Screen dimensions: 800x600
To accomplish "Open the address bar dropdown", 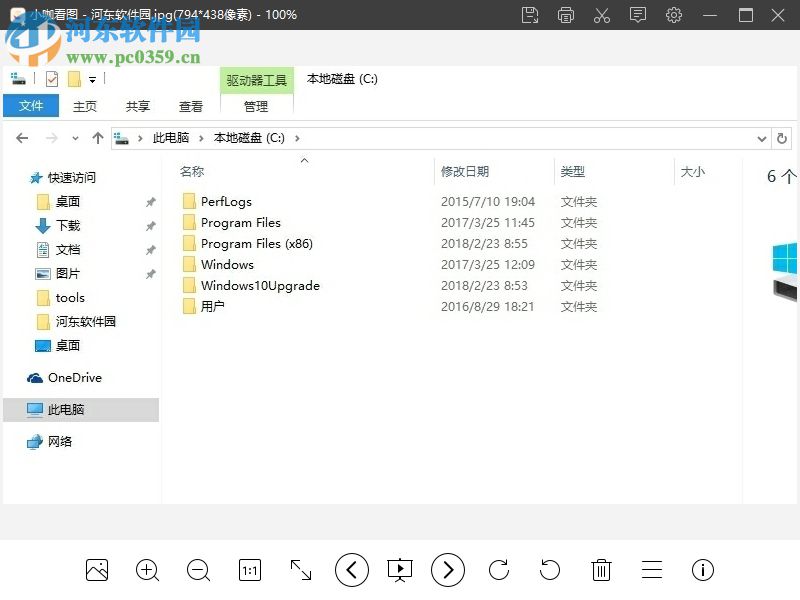I will click(761, 138).
